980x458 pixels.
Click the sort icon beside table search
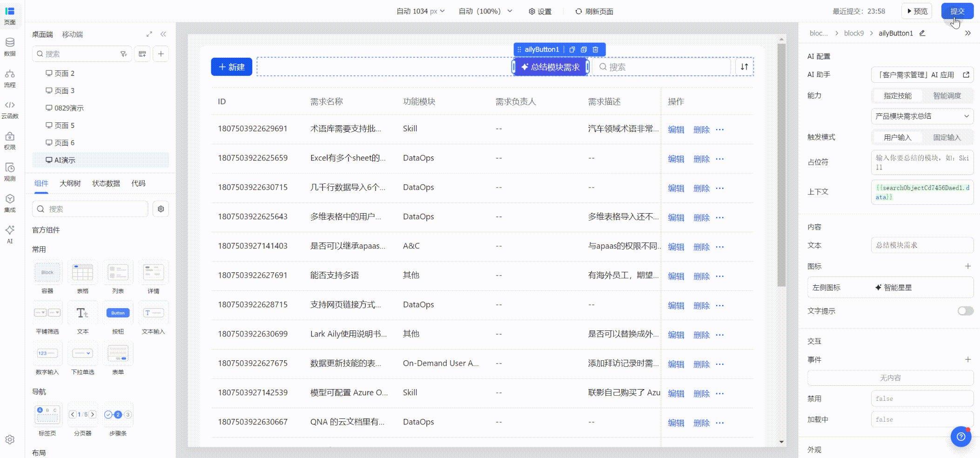pos(745,67)
